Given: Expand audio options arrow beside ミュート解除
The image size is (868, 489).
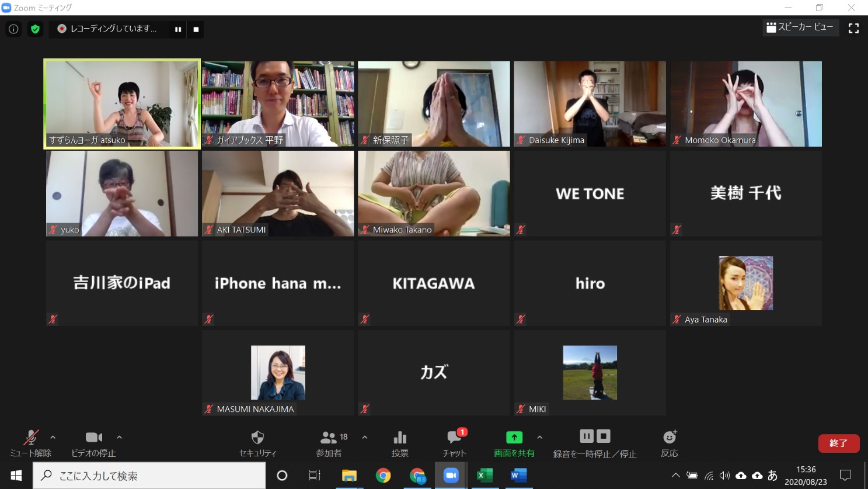Looking at the screenshot, I should pyautogui.click(x=53, y=437).
